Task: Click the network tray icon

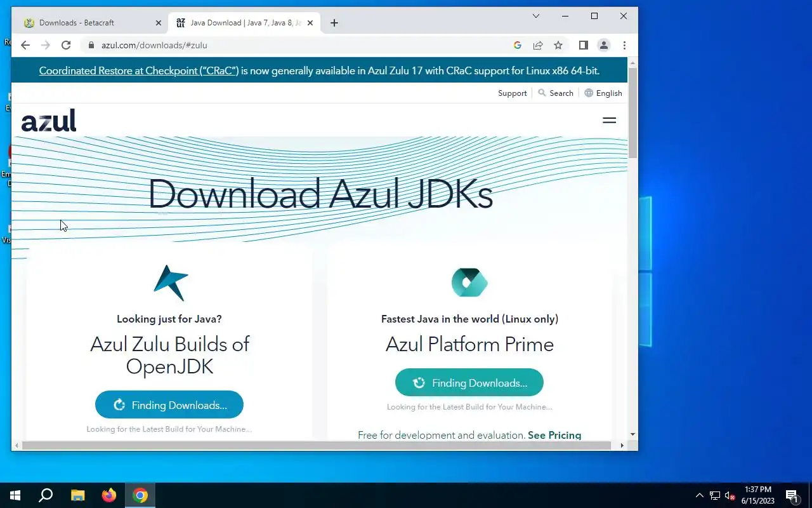Action: pyautogui.click(x=715, y=495)
